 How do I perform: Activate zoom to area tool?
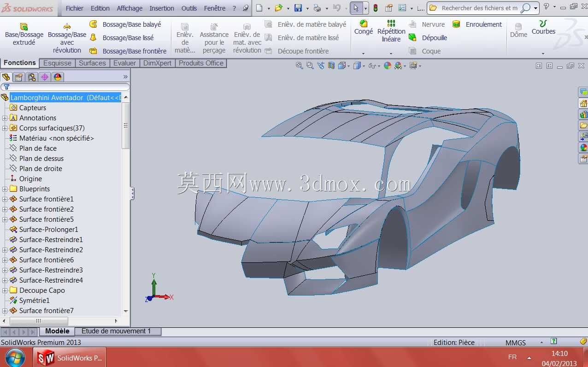click(x=310, y=66)
